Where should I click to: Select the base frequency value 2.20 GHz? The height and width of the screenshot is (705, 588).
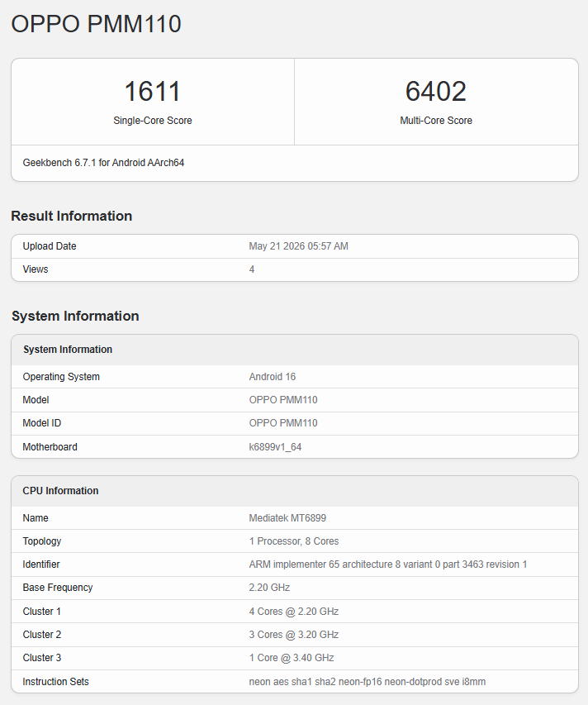[x=269, y=588]
